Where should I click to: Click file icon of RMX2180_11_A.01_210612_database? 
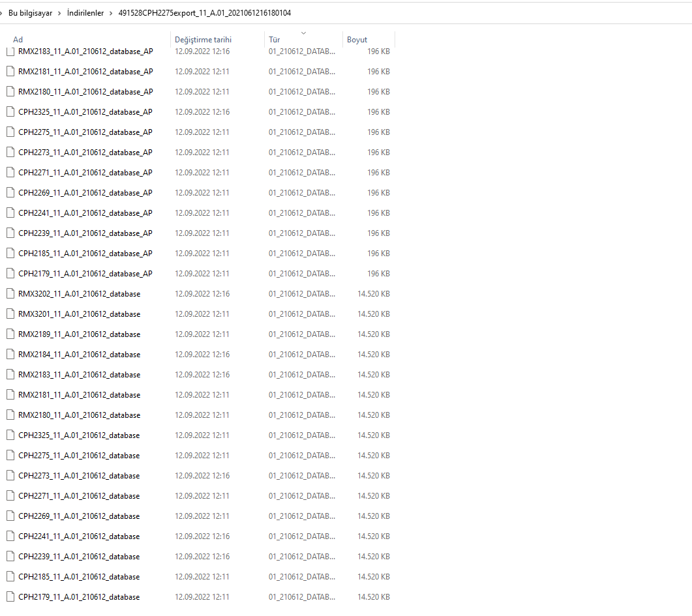click(x=10, y=415)
